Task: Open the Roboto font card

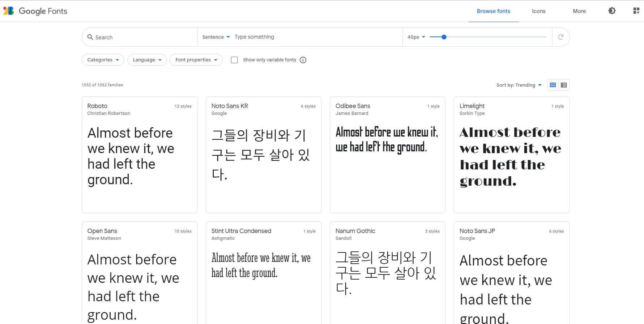Action: coord(140,155)
